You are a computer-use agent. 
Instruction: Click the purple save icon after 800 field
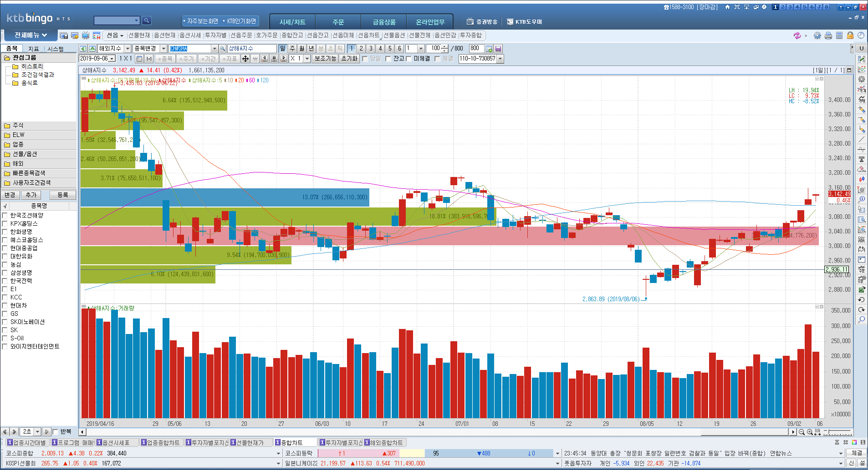[498, 48]
